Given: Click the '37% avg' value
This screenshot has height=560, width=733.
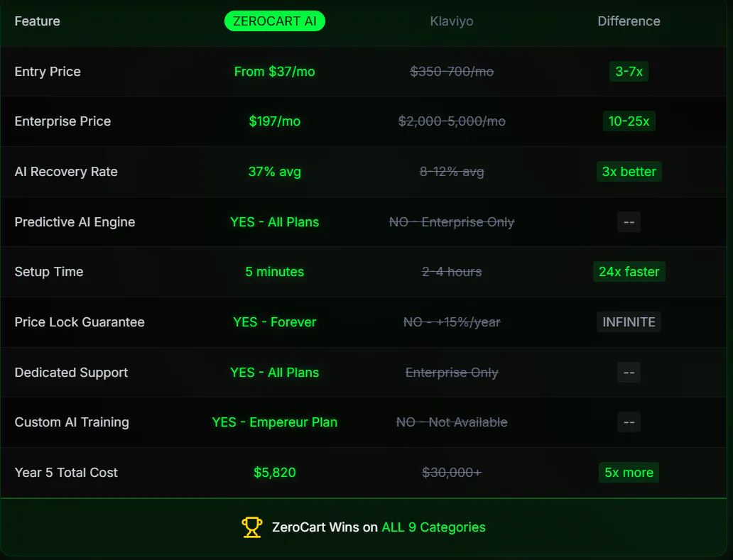Looking at the screenshot, I should pyautogui.click(x=275, y=172).
